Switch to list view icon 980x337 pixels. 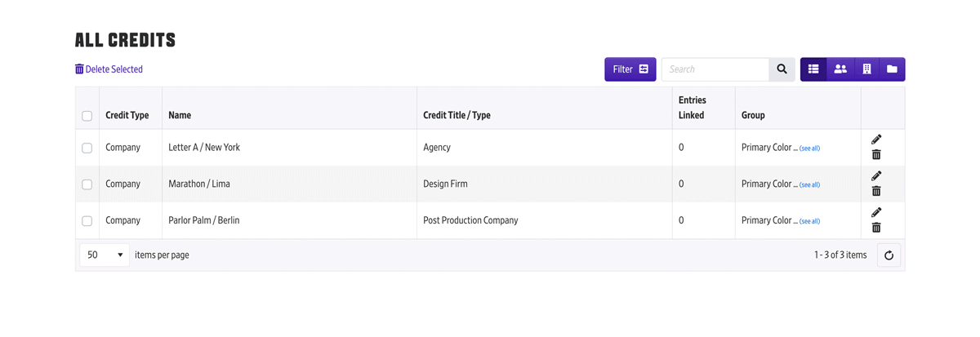tap(813, 69)
